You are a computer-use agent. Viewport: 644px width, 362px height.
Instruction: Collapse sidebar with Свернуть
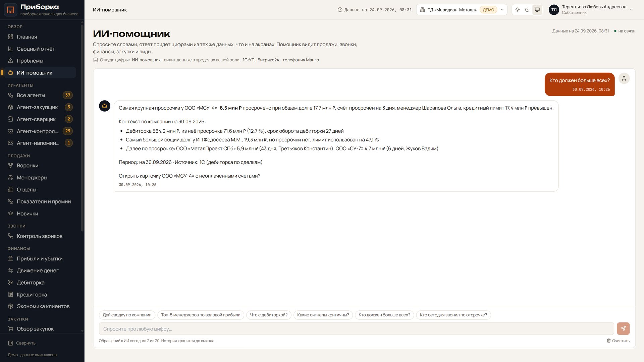pos(22,343)
